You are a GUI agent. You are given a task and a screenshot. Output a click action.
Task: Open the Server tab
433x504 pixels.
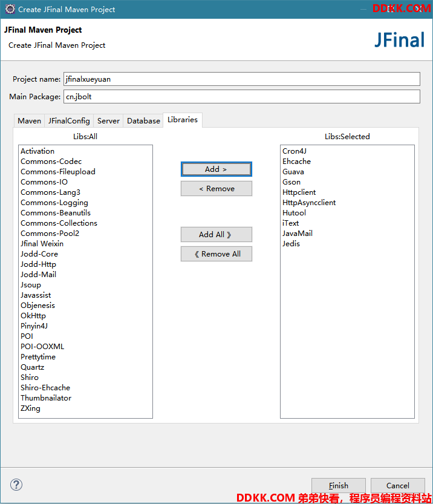tap(108, 121)
